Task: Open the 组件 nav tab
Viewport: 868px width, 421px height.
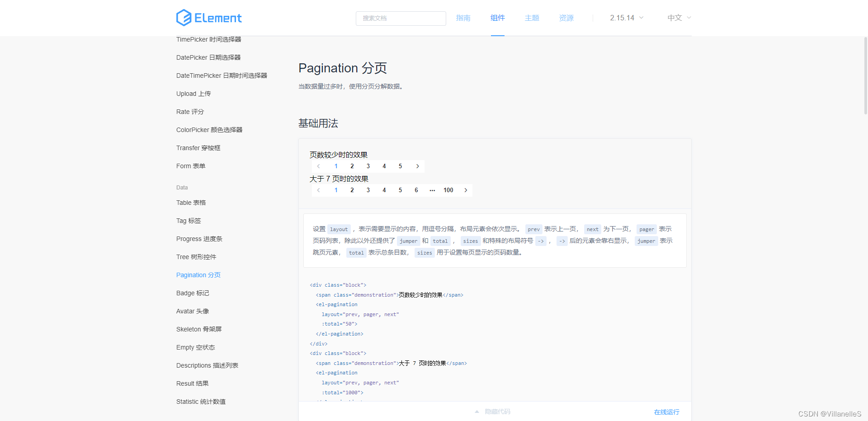Action: click(498, 18)
